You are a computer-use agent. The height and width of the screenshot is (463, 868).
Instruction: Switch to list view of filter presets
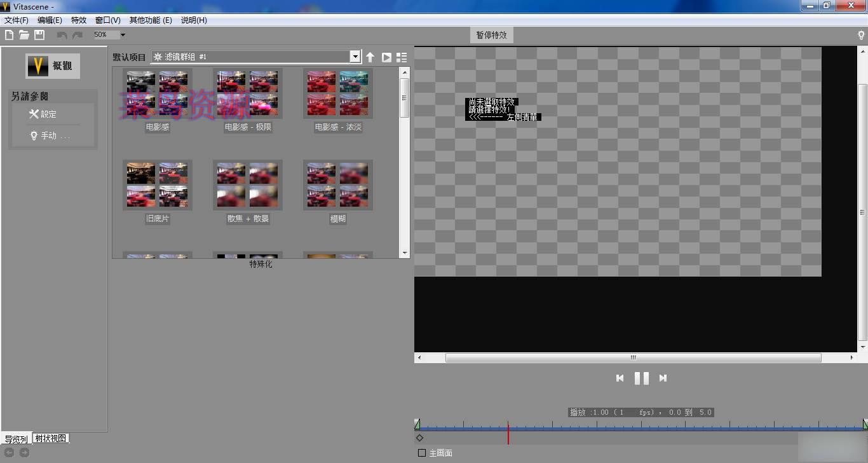(x=402, y=57)
